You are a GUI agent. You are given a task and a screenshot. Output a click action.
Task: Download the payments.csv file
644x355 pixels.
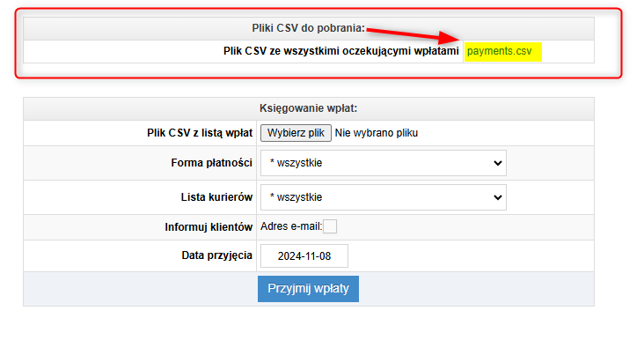499,51
